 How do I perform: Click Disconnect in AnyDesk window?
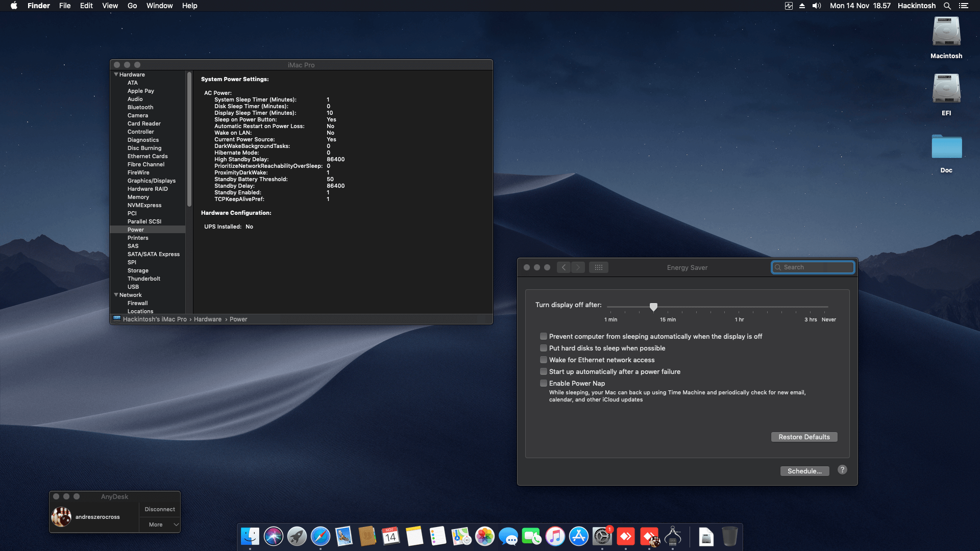click(160, 509)
